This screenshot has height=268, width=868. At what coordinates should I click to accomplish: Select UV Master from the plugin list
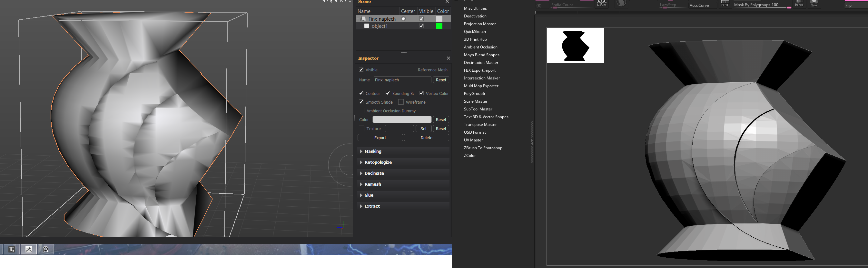click(473, 140)
